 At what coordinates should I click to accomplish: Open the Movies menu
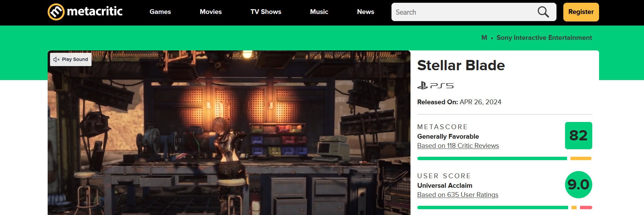(211, 12)
